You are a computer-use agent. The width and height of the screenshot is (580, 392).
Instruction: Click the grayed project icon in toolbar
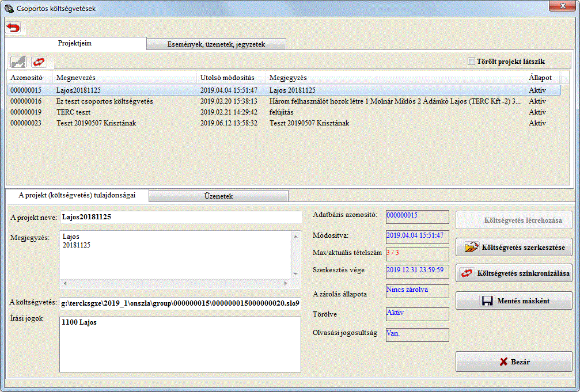tap(19, 62)
